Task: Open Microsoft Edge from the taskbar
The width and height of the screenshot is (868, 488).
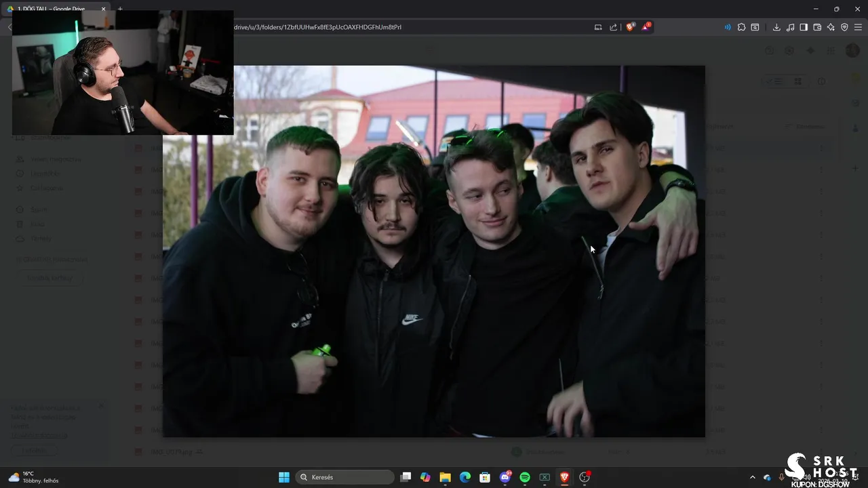Action: pyautogui.click(x=465, y=477)
